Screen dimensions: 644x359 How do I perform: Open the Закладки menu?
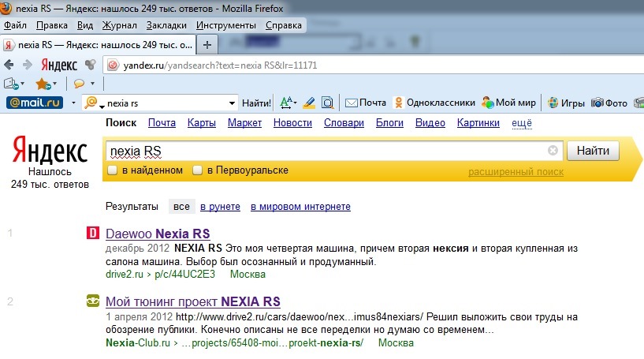pyautogui.click(x=166, y=25)
